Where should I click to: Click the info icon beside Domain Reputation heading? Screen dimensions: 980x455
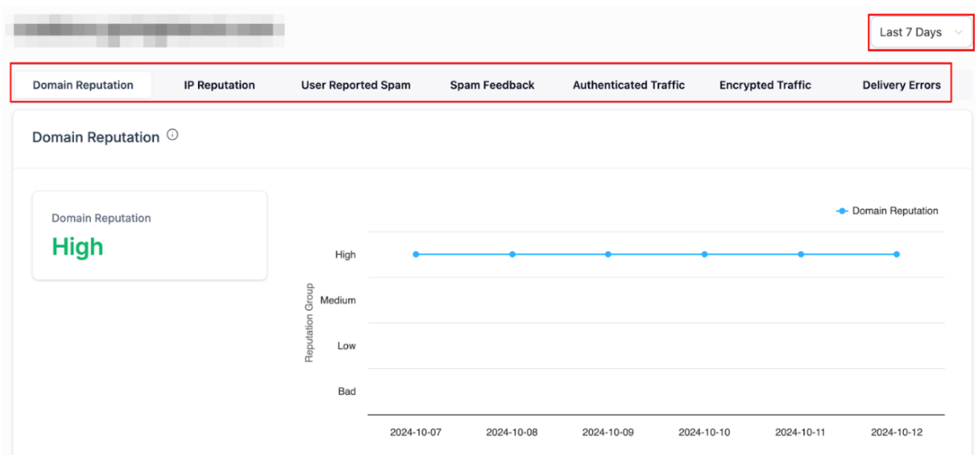tap(173, 135)
